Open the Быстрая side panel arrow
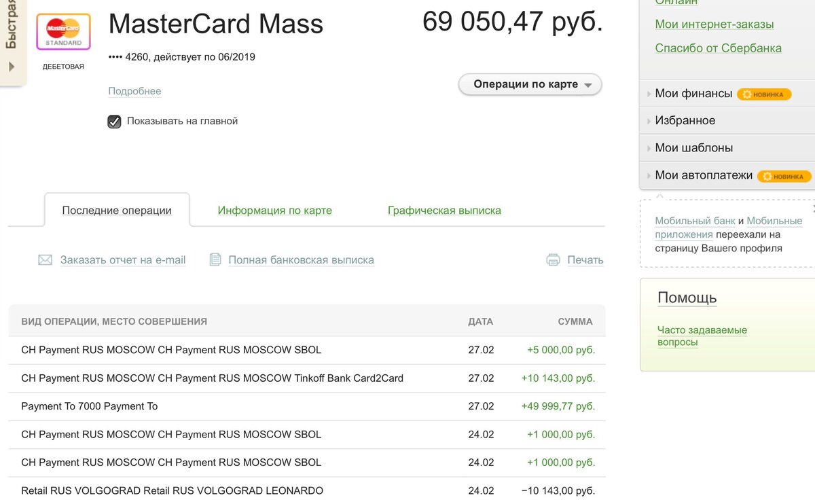 point(12,67)
